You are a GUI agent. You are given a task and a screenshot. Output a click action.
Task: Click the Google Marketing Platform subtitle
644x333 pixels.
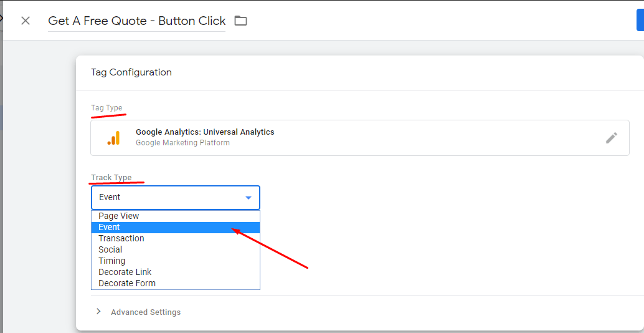point(182,143)
